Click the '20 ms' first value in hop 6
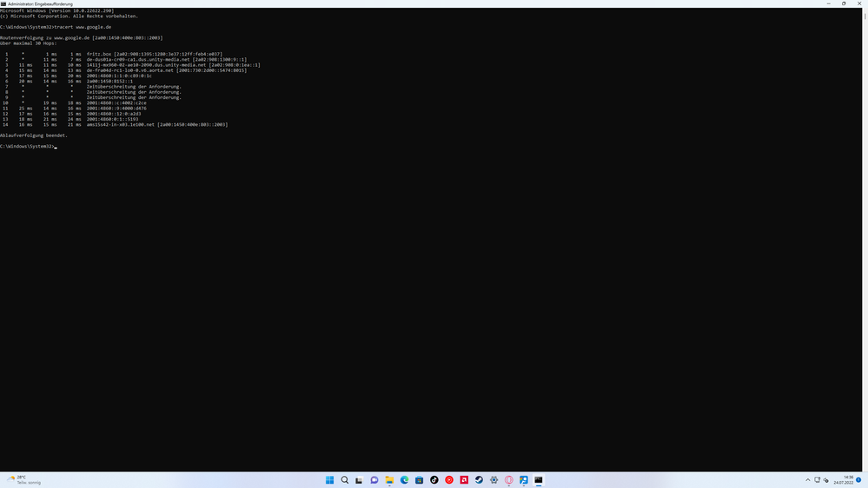 pyautogui.click(x=25, y=82)
